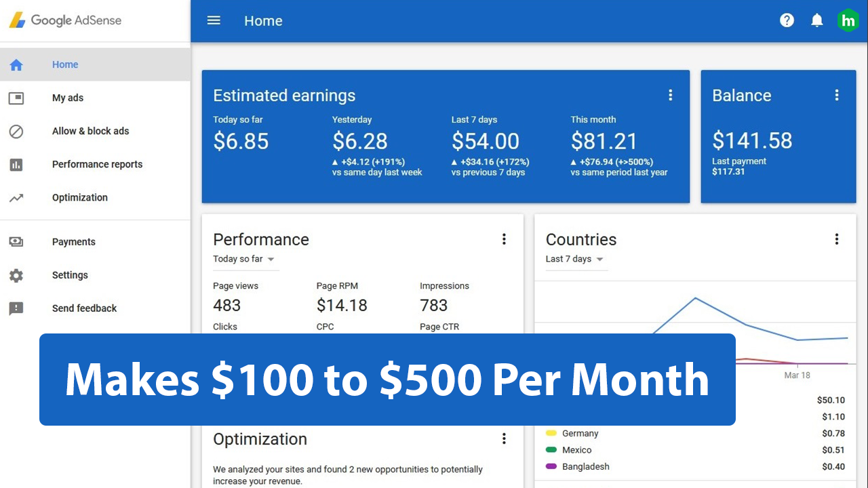
Task: Open the Payments page
Action: pos(74,242)
